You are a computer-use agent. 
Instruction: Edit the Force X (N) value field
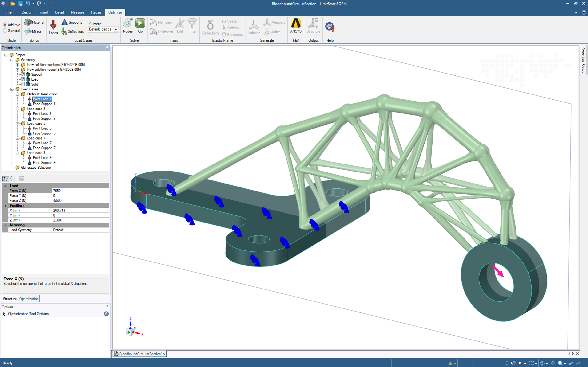click(x=80, y=191)
